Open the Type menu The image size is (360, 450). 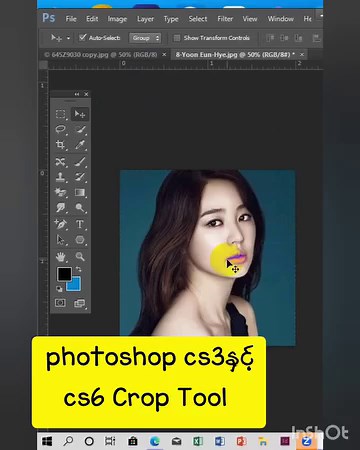tap(171, 19)
